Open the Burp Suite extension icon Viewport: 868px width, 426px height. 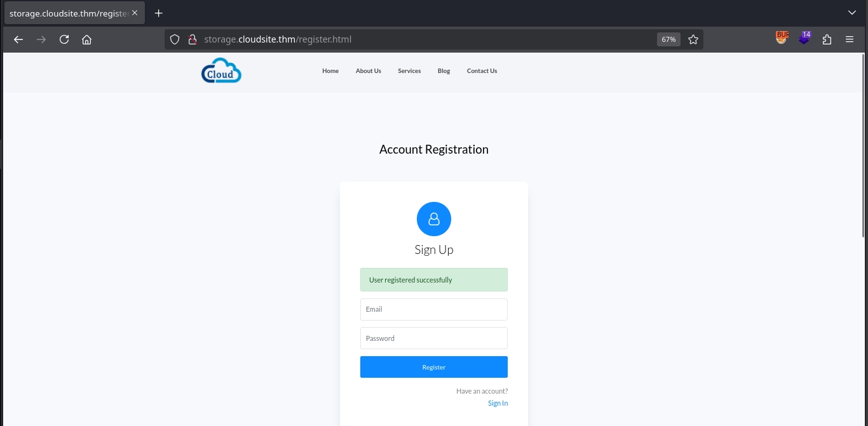(781, 39)
